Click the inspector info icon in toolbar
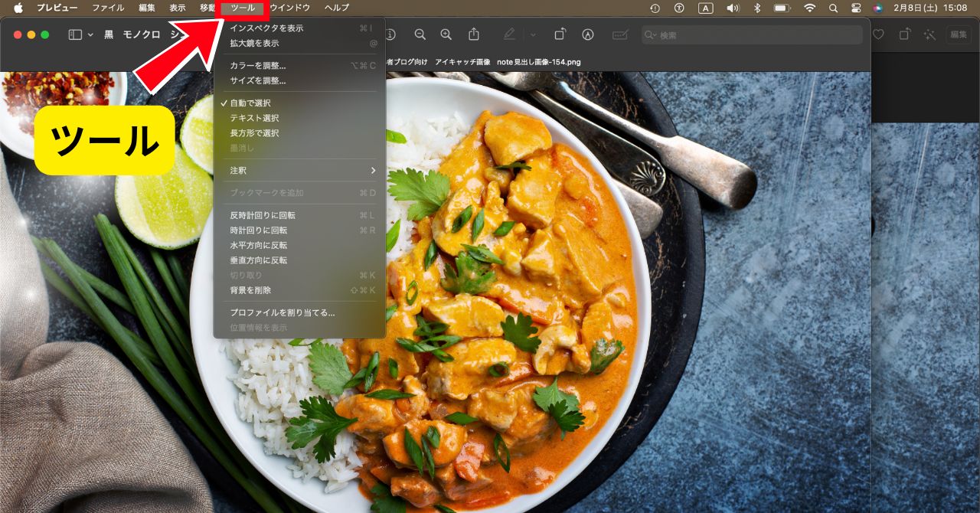Viewport: 980px width, 513px height. (x=390, y=34)
